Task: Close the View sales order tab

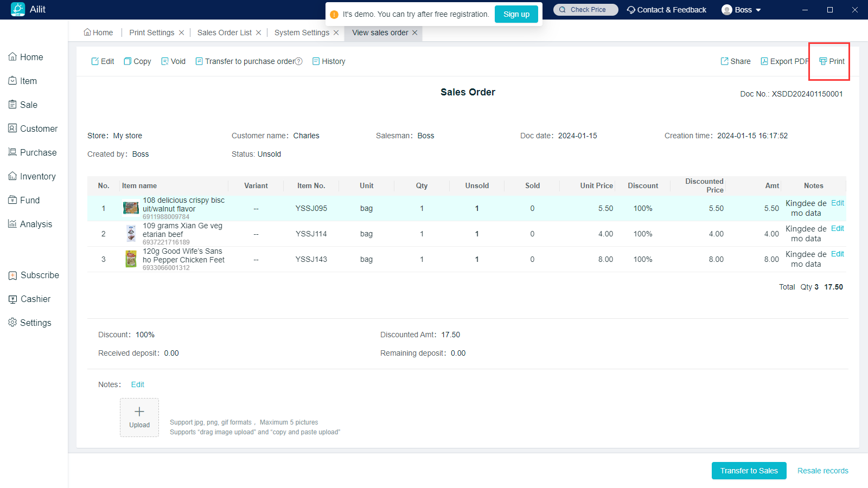Action: coord(415,33)
